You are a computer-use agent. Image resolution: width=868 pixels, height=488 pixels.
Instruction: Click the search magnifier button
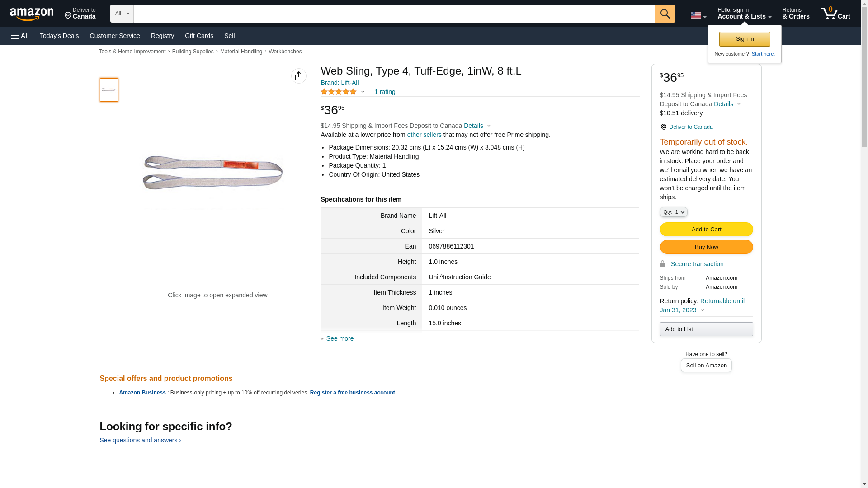(665, 14)
